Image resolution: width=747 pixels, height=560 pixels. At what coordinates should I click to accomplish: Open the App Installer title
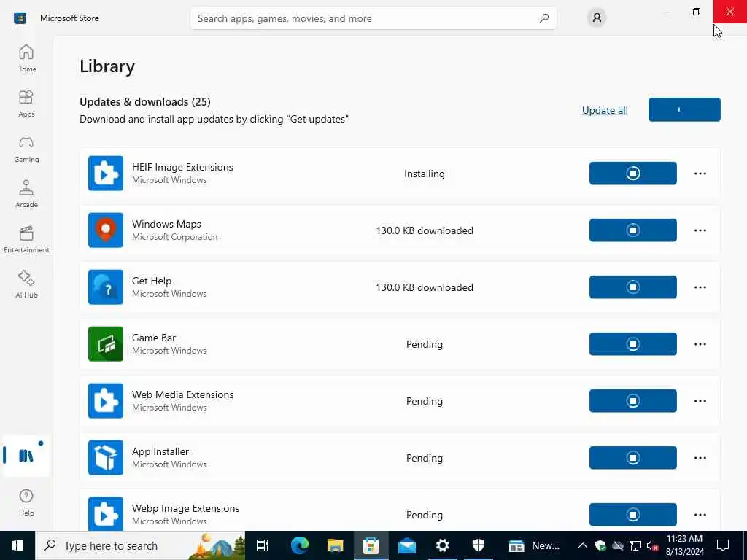coord(160,451)
